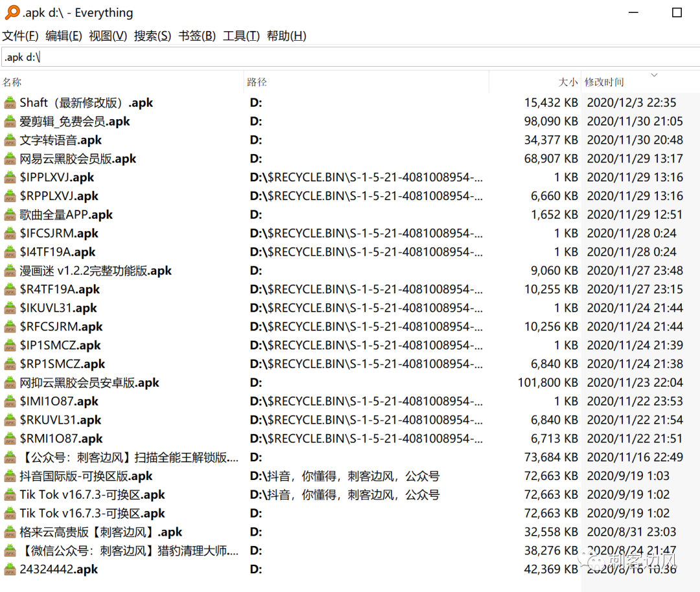Viewport: 700px width, 592px height.
Task: Click APK icon of 扫描全能王解锁版 file
Action: 10,458
